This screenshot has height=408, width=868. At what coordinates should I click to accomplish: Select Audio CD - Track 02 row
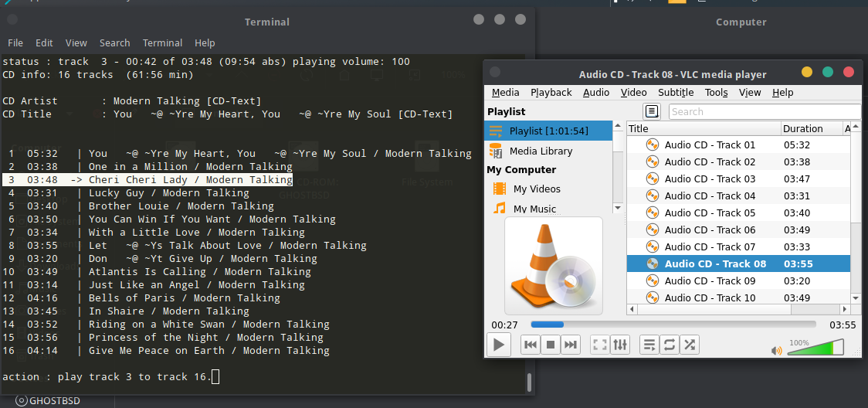[x=738, y=162]
